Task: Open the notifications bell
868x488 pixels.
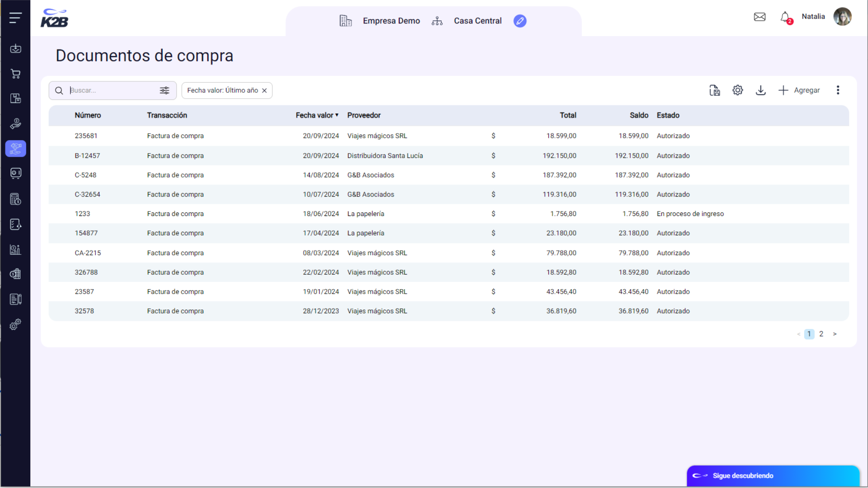Action: 785,17
